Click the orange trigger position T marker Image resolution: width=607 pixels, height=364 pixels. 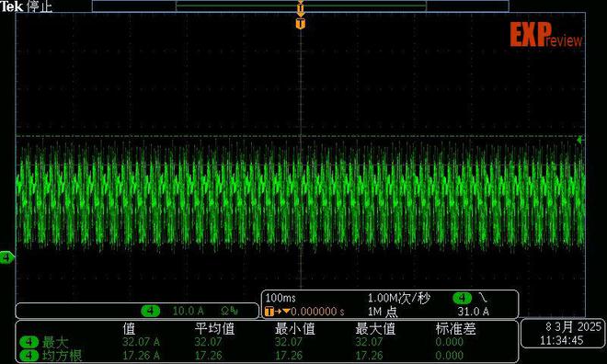click(301, 24)
